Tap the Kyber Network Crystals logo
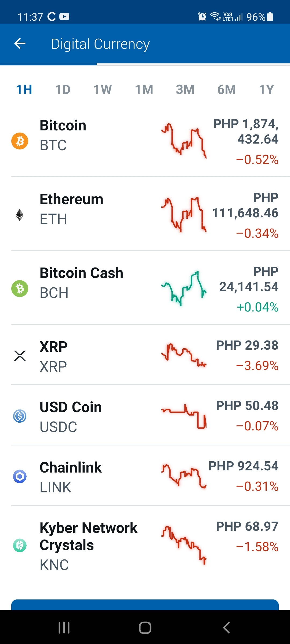Image resolution: width=290 pixels, height=644 pixels. (x=20, y=546)
